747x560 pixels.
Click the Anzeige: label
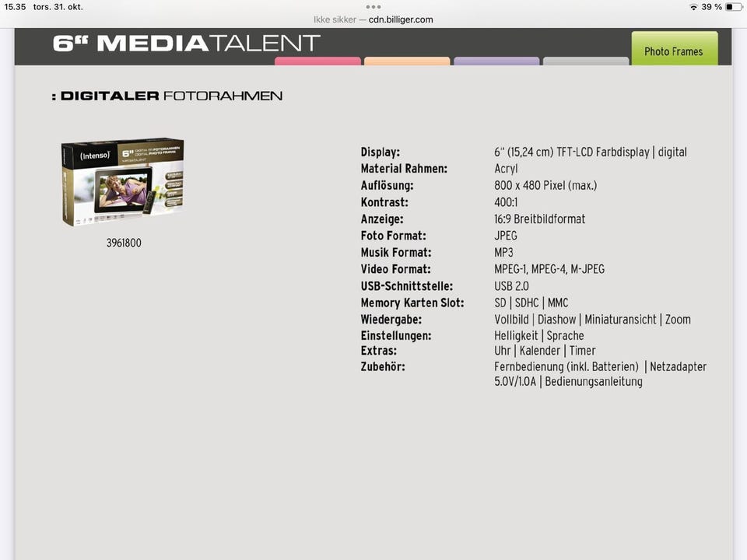click(382, 219)
